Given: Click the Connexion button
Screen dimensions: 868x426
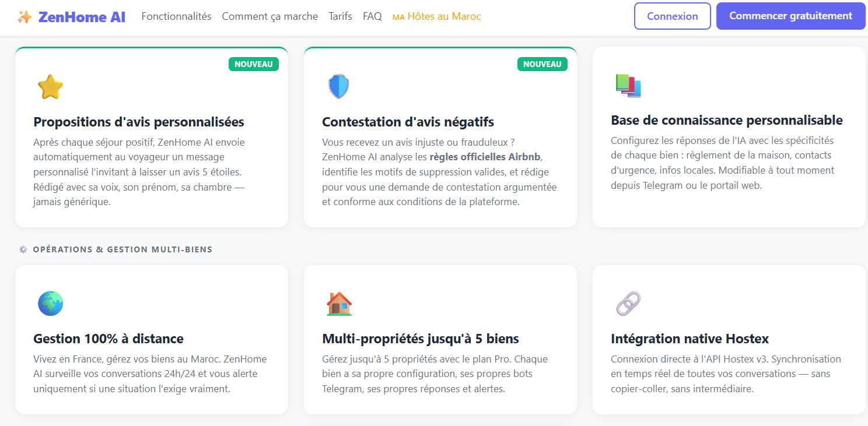Looking at the screenshot, I should coord(672,16).
